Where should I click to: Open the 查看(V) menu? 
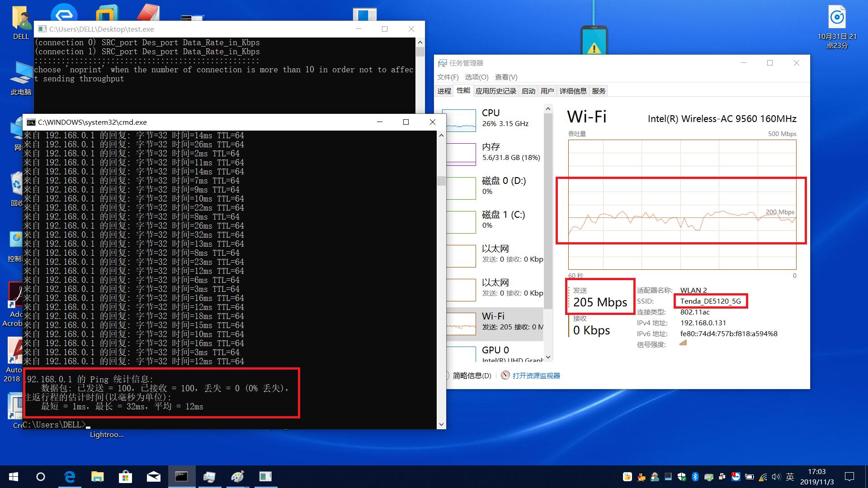coord(506,77)
